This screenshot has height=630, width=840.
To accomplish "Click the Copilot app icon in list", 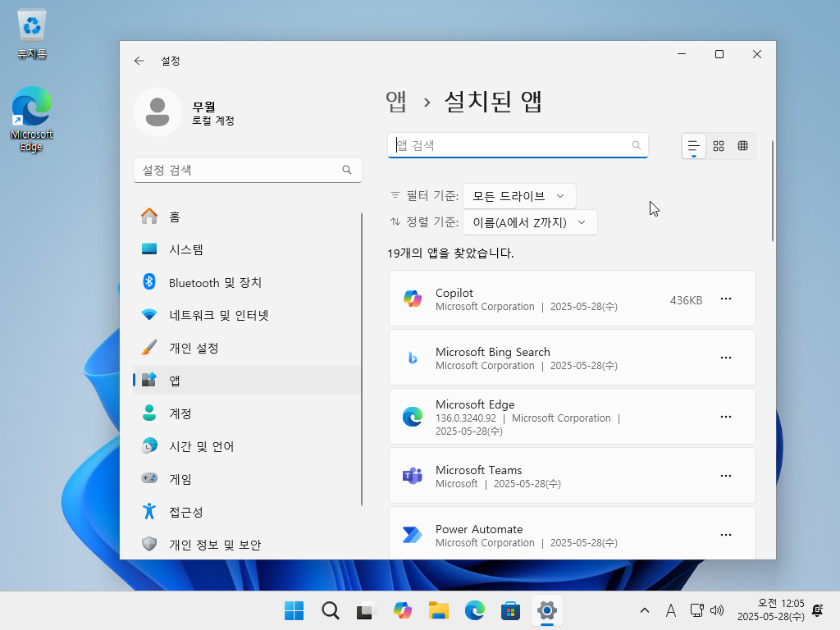I will pyautogui.click(x=413, y=299).
